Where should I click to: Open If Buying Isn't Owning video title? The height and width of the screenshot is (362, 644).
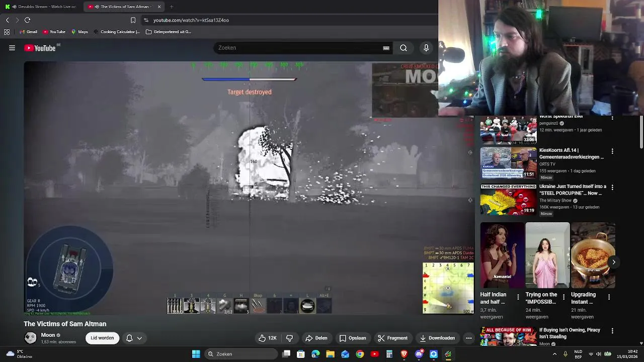[x=570, y=333]
